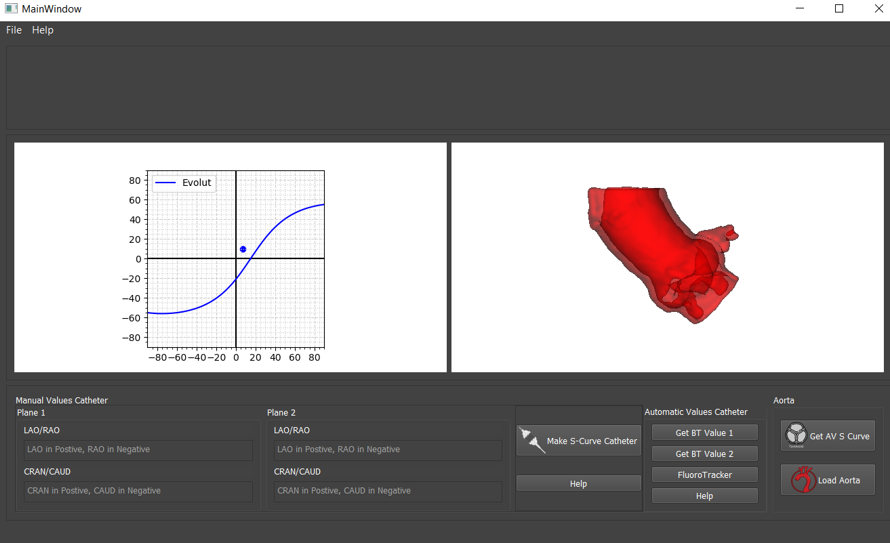
Task: Click the red aorta icon on Load Aorta
Action: 803,479
